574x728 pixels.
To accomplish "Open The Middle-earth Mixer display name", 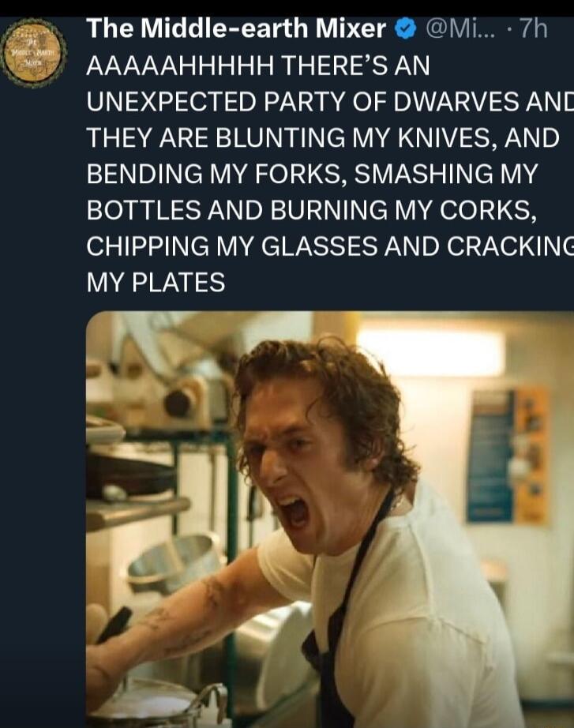I will pos(236,28).
